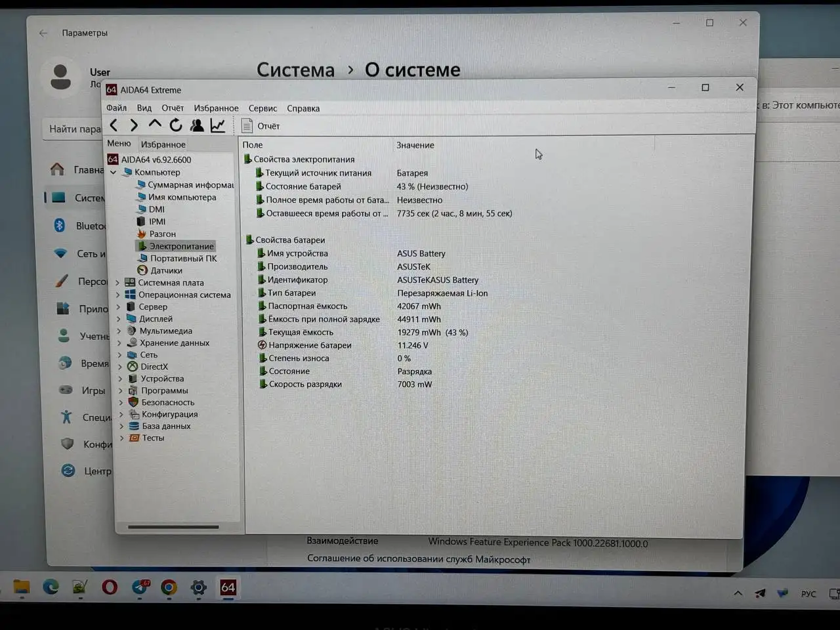Screen dimensions: 840x630
Task: Collapse the Компьютер tree node
Action: (114, 173)
